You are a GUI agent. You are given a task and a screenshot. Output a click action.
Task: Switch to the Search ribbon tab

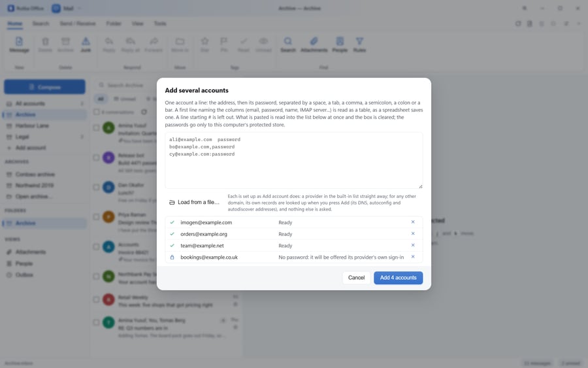[41, 24]
